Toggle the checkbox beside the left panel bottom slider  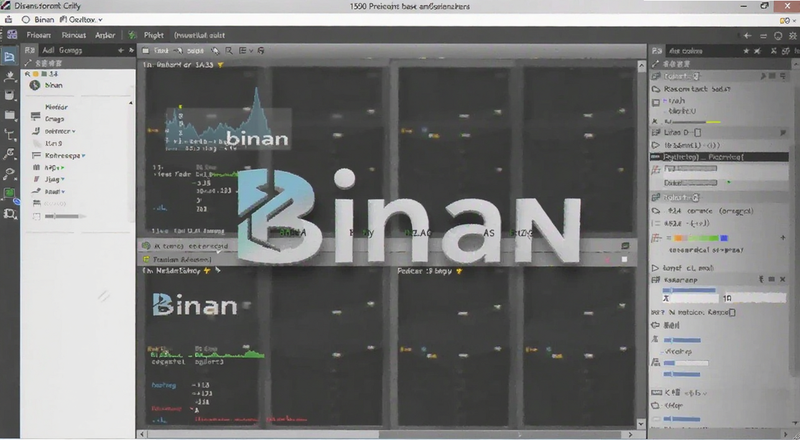[36, 216]
